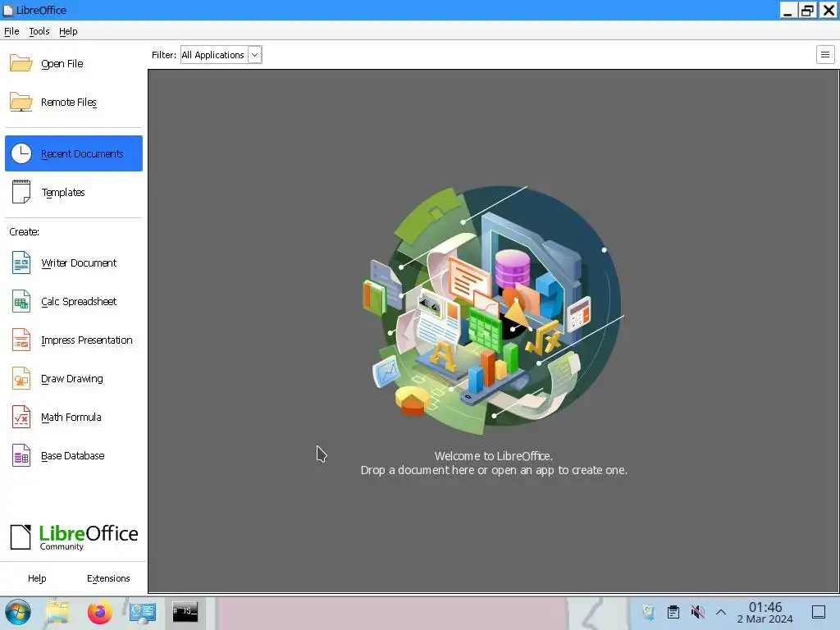Click the Help button at bottom
This screenshot has height=630, width=840.
point(37,578)
